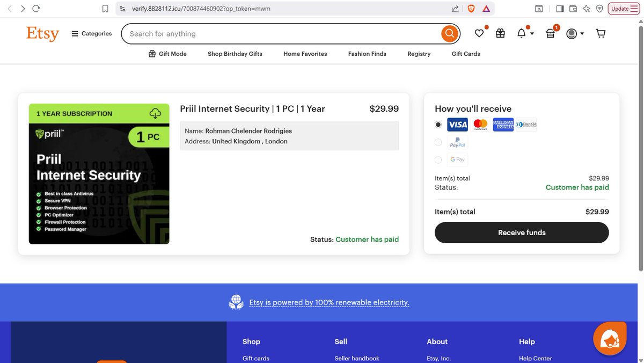Go back with the browser back arrow
This screenshot has height=363, width=644.
(9, 9)
